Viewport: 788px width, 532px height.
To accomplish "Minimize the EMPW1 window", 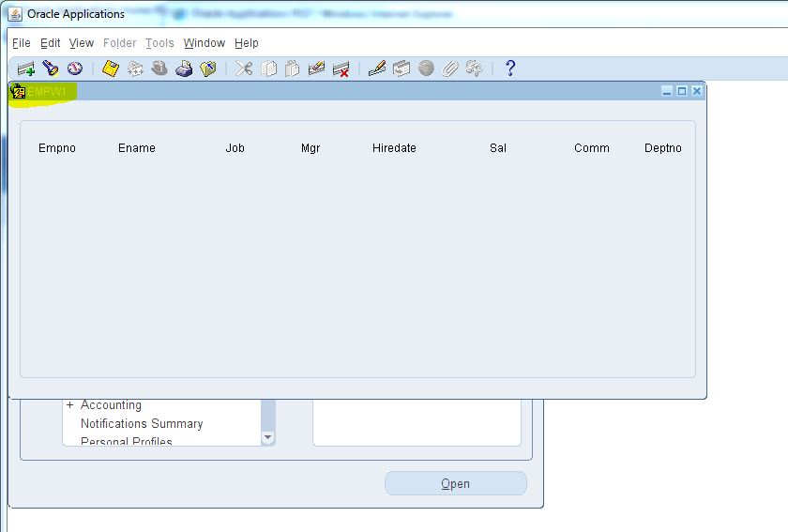I will point(667,91).
